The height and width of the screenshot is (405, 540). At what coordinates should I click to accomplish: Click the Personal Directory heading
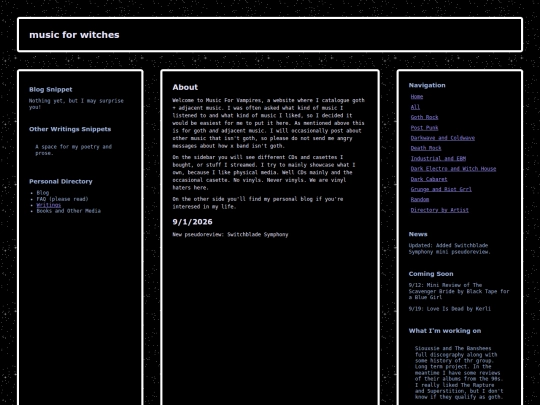coord(61,181)
